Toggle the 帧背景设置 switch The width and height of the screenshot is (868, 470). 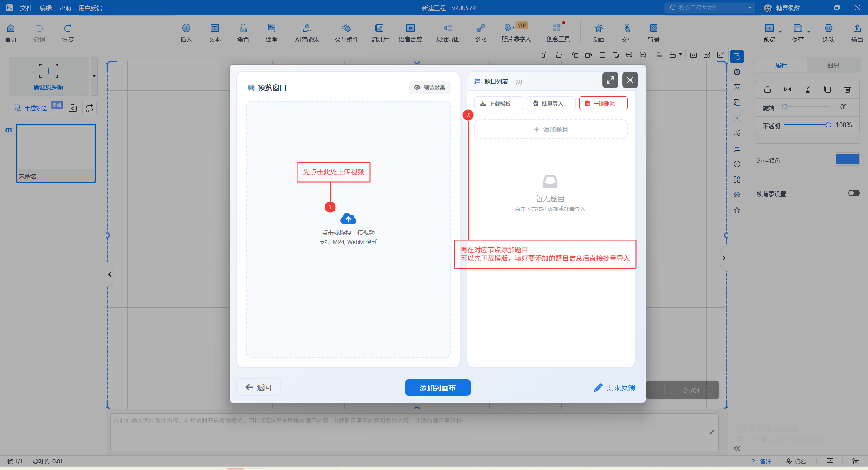pyautogui.click(x=854, y=193)
